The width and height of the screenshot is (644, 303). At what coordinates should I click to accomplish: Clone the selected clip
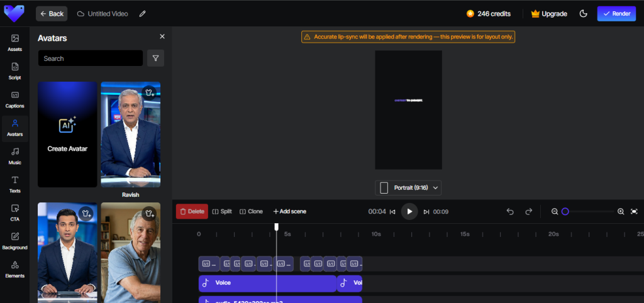(x=251, y=211)
